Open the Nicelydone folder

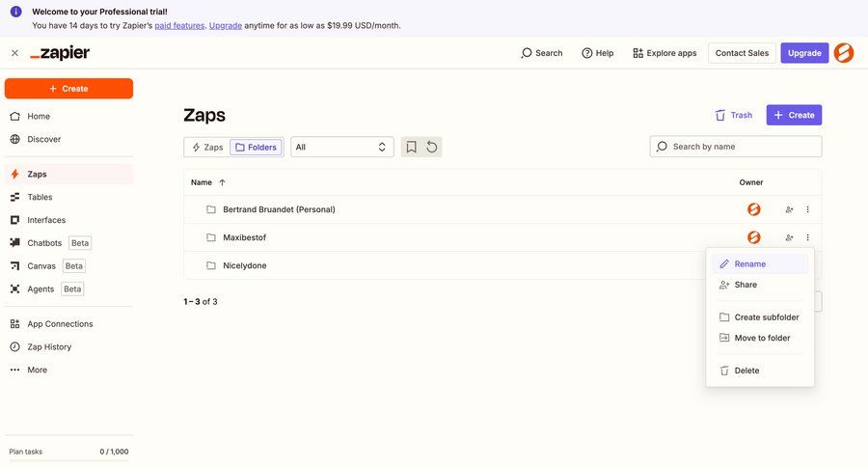(x=245, y=266)
